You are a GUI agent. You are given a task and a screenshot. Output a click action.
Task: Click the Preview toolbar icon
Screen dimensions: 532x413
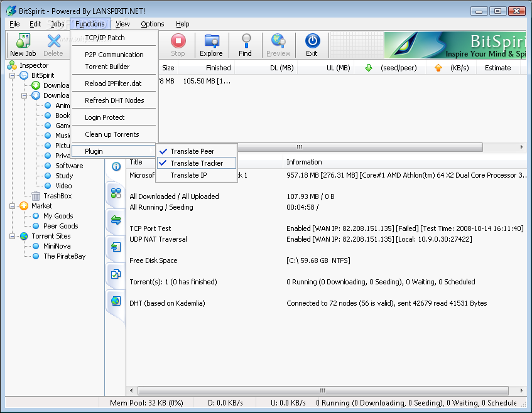coord(278,41)
